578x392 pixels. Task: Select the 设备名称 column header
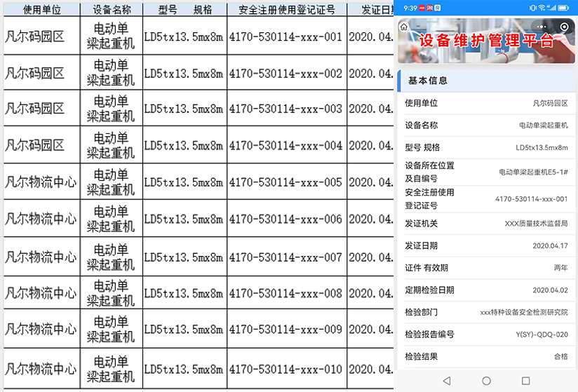tap(112, 10)
